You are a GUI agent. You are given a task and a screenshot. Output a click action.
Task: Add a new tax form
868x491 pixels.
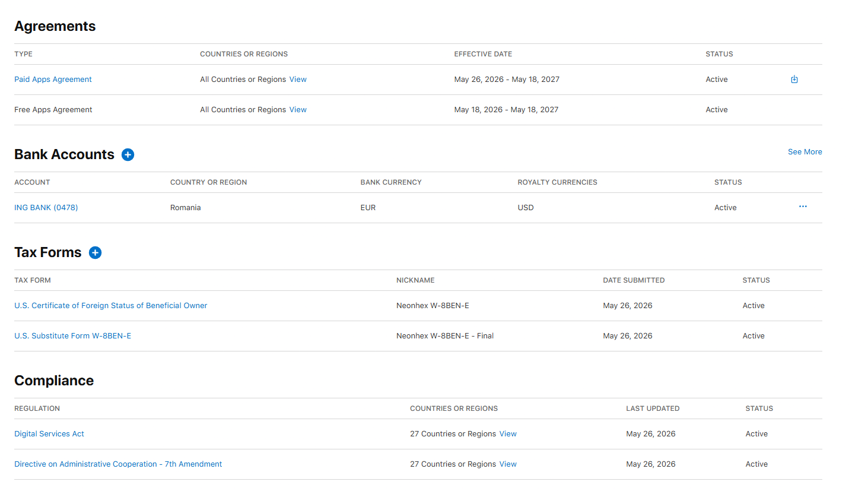(95, 253)
